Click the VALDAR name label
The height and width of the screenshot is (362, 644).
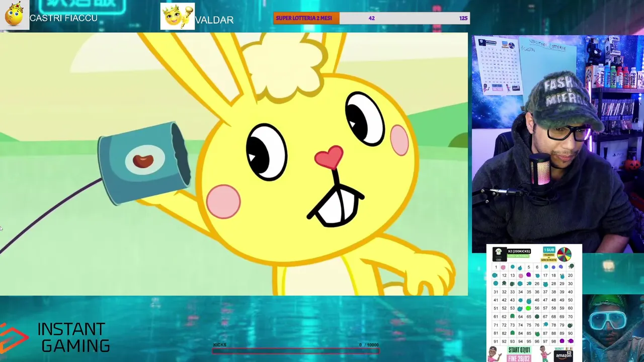[214, 20]
